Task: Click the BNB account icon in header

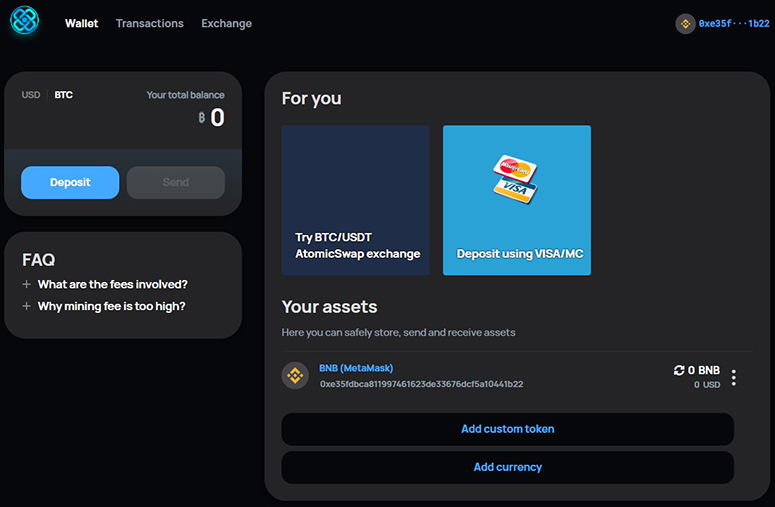Action: pos(686,24)
